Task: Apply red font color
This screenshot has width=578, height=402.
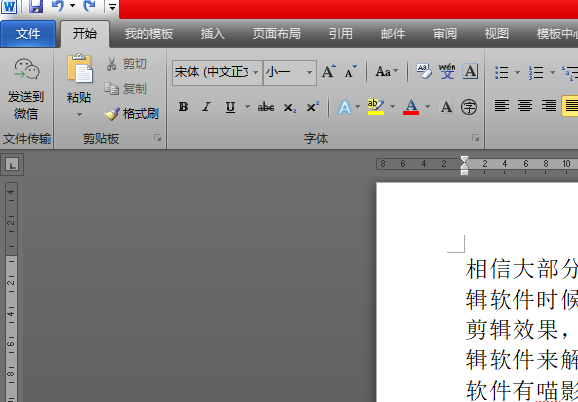Action: point(411,107)
